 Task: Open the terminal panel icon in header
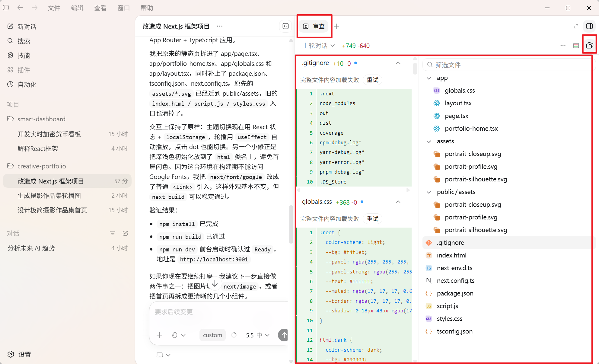point(285,26)
